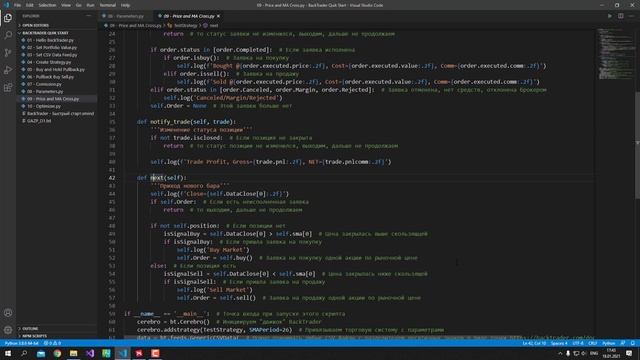
Task: Open purple Visual Studio icon in taskbar
Action: pyautogui.click(x=90, y=353)
